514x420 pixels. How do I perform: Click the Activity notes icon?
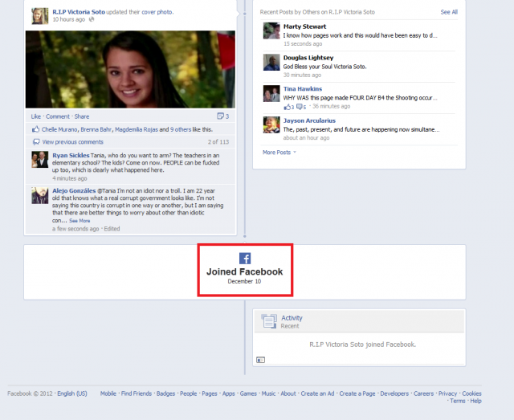pos(269,321)
